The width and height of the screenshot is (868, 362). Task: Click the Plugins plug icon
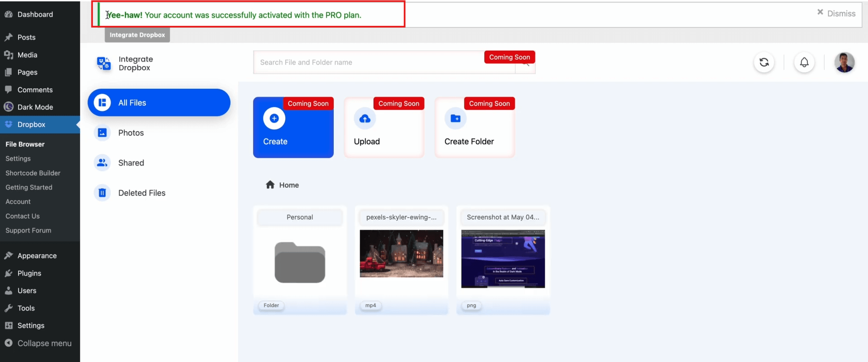(x=8, y=273)
